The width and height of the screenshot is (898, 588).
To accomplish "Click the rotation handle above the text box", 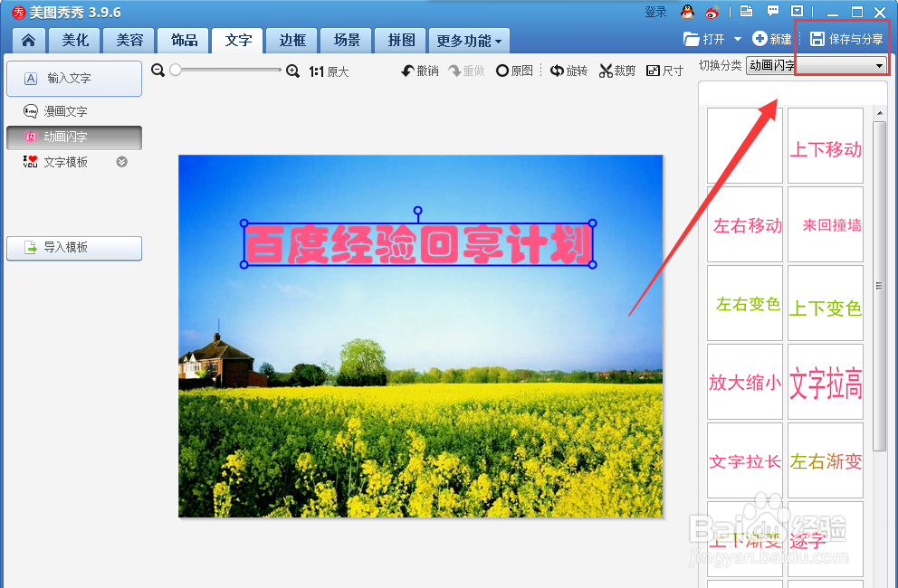I will point(418,211).
